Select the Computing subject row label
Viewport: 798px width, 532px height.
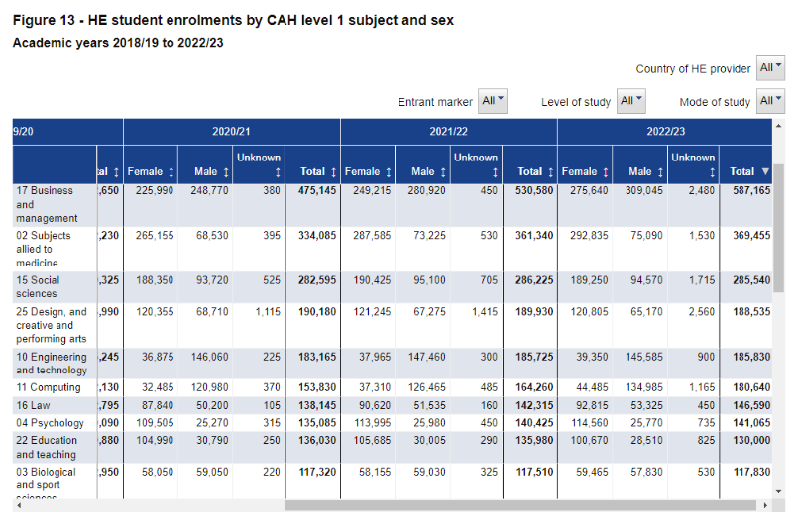(48, 388)
